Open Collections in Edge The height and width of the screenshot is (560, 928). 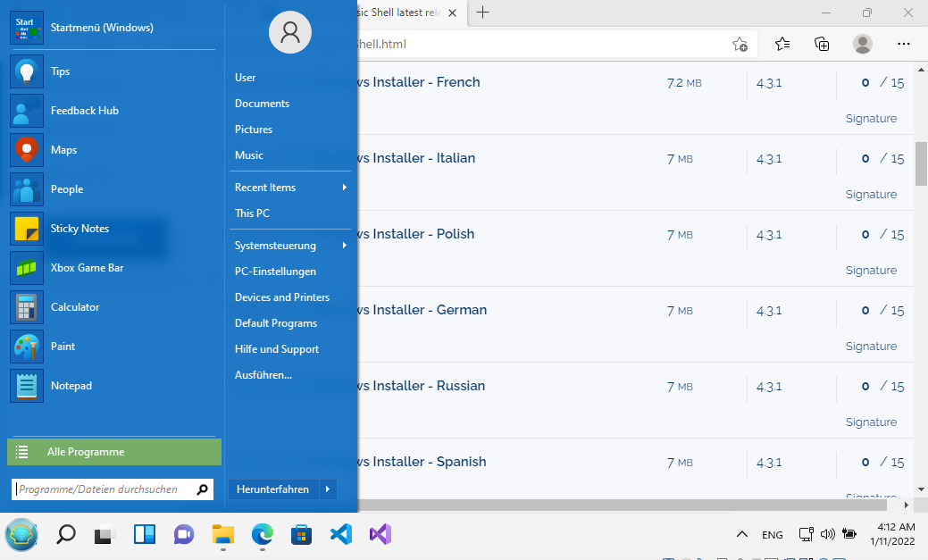pyautogui.click(x=822, y=44)
